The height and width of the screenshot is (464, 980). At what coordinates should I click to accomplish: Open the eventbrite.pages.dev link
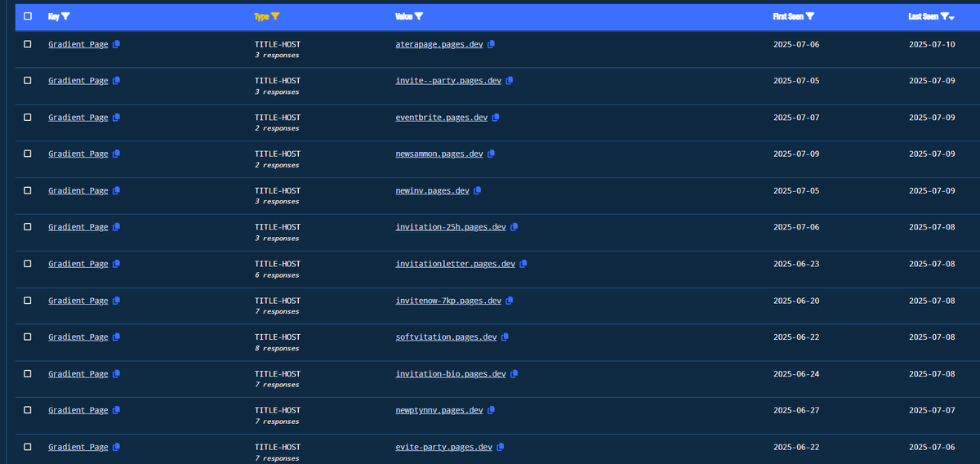click(442, 118)
